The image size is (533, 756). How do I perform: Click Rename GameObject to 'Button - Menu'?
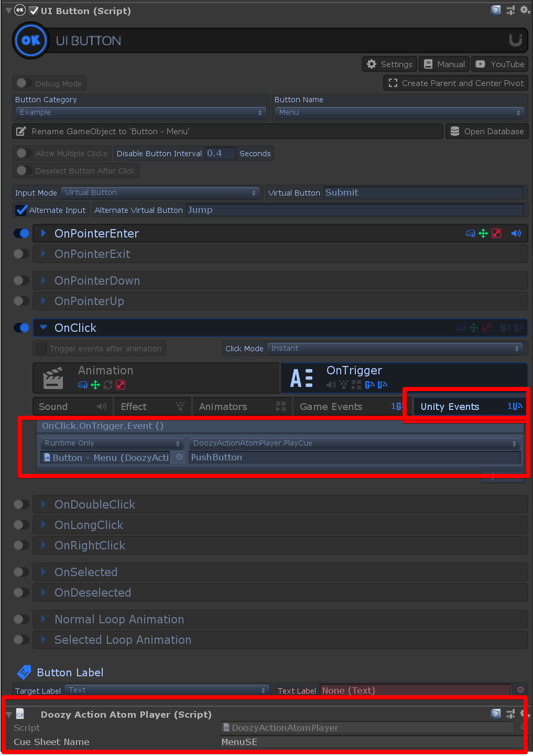tap(227, 132)
